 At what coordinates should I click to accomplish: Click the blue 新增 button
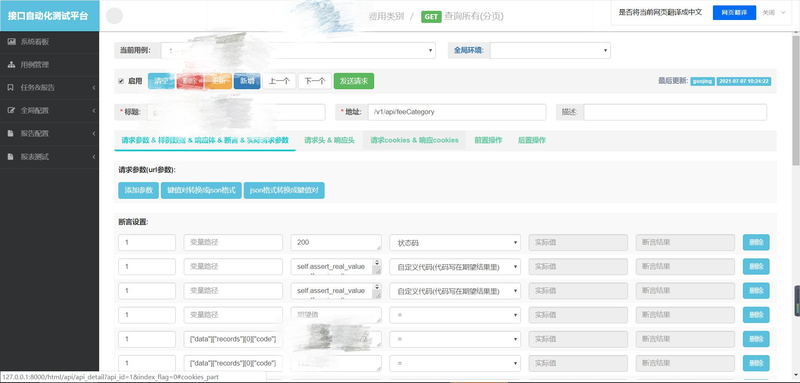click(247, 81)
